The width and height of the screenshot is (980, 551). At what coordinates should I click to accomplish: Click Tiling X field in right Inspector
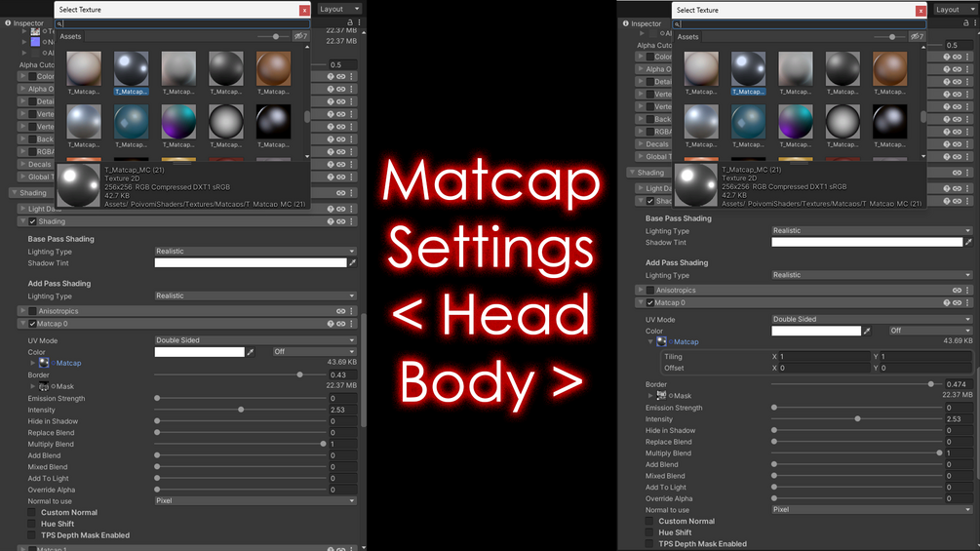click(x=825, y=356)
